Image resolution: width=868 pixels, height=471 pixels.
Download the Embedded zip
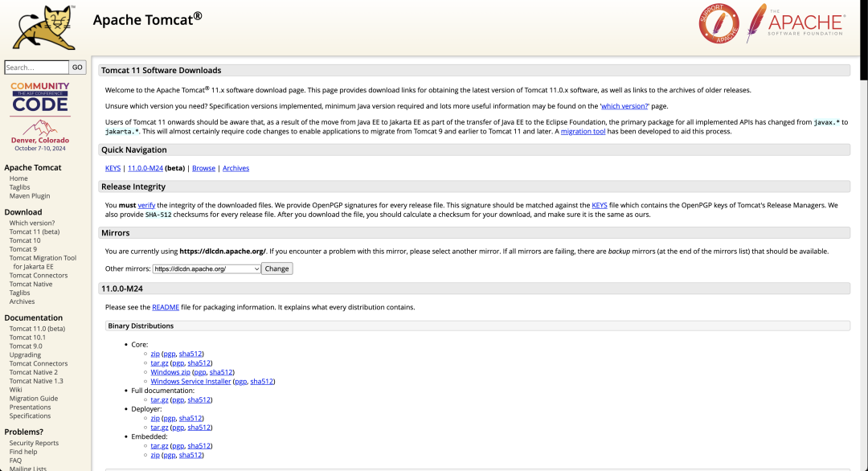(x=155, y=455)
